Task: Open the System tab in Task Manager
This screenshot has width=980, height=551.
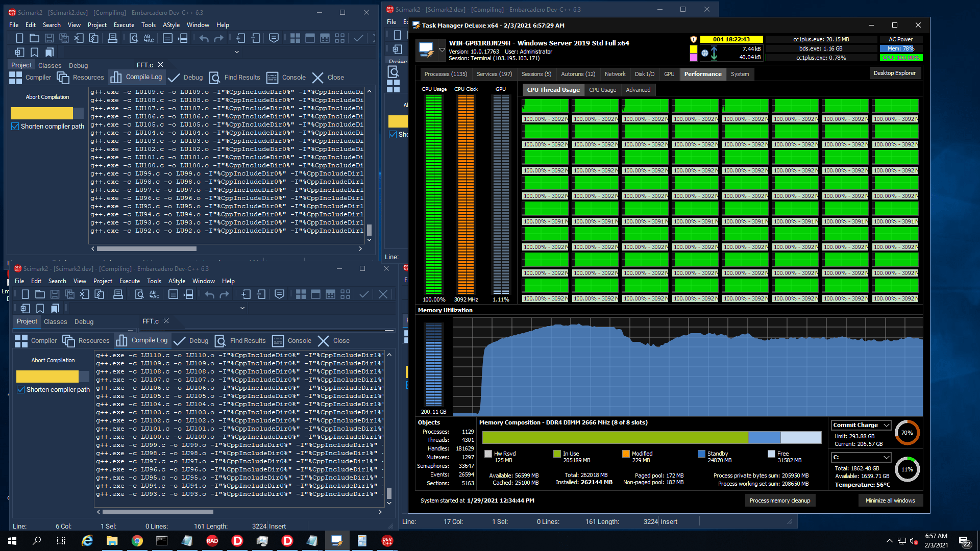Action: (738, 74)
